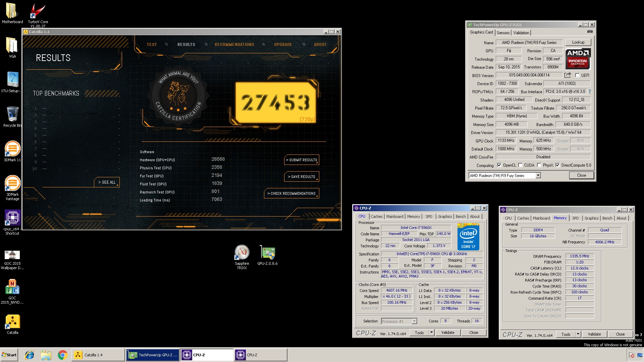Open SPD tab in CPU-Z Memory window
Viewport: 644px width, 362px height.
click(x=576, y=218)
